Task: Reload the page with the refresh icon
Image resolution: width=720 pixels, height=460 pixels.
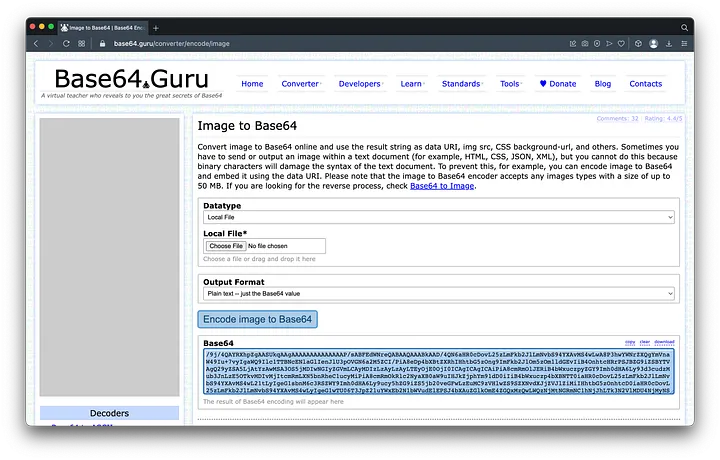Action: pyautogui.click(x=68, y=44)
